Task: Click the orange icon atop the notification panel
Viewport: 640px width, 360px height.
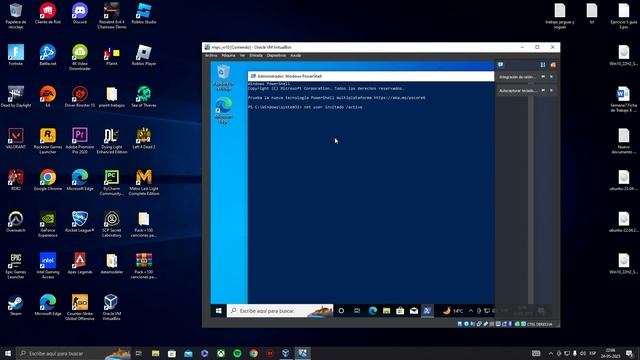Action: 553,65
